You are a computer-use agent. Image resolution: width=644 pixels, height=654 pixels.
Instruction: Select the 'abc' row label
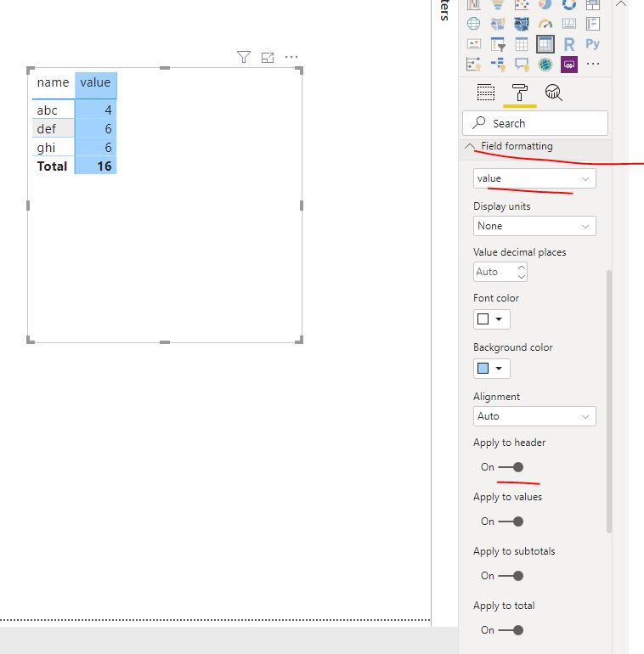click(47, 110)
